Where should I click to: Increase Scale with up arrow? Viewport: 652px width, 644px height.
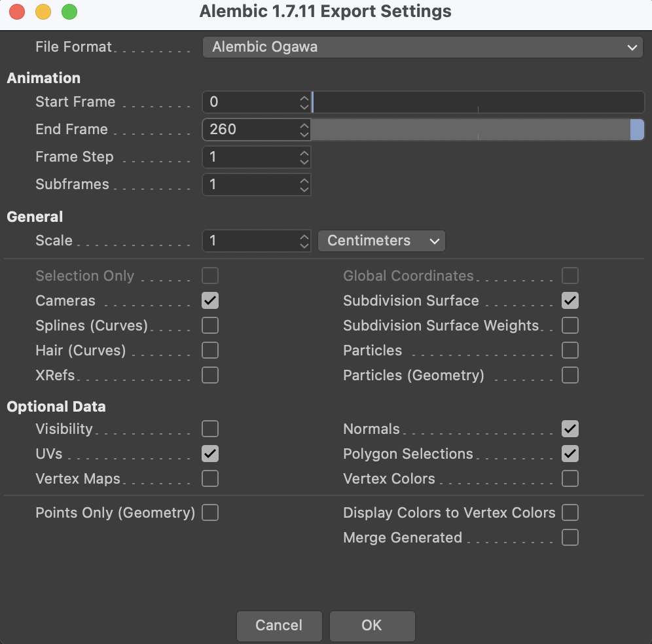tap(304, 236)
